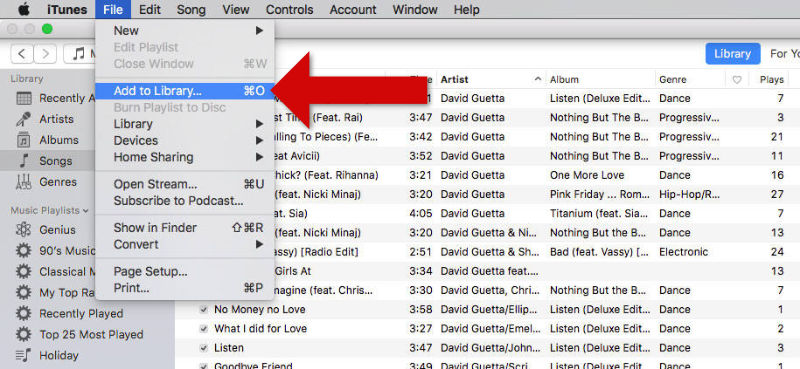800x369 pixels.
Task: Open the View menu
Action: click(236, 10)
